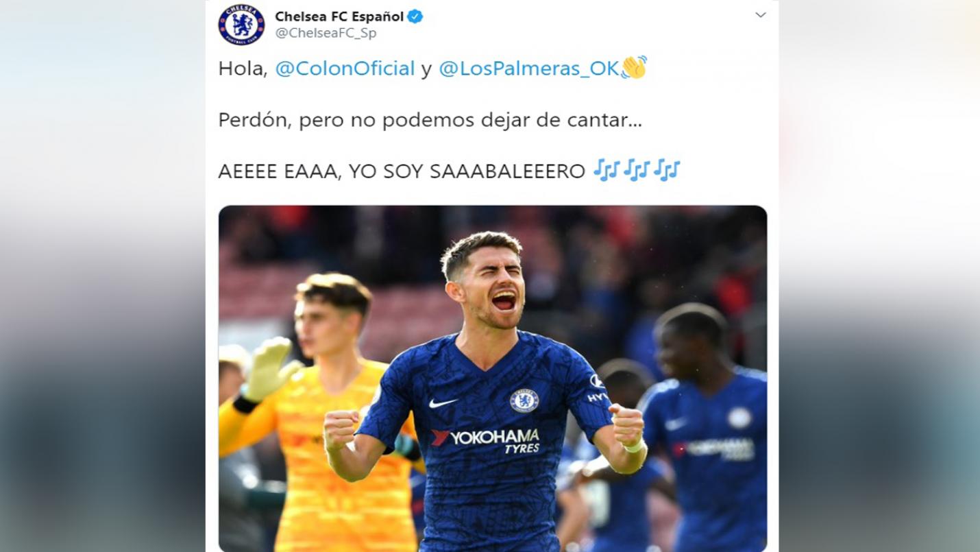Open the Chelsea FC Español display name
The height and width of the screenshot is (552, 980).
(339, 16)
